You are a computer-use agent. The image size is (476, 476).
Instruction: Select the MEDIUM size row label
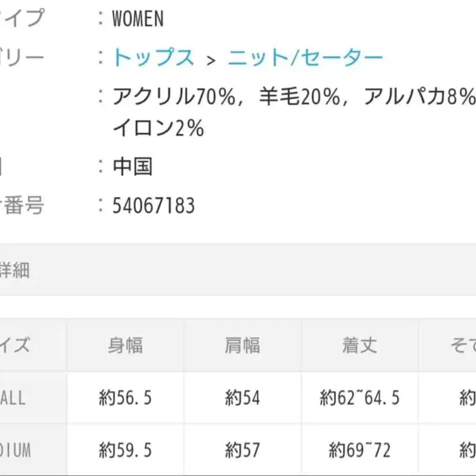point(15,450)
